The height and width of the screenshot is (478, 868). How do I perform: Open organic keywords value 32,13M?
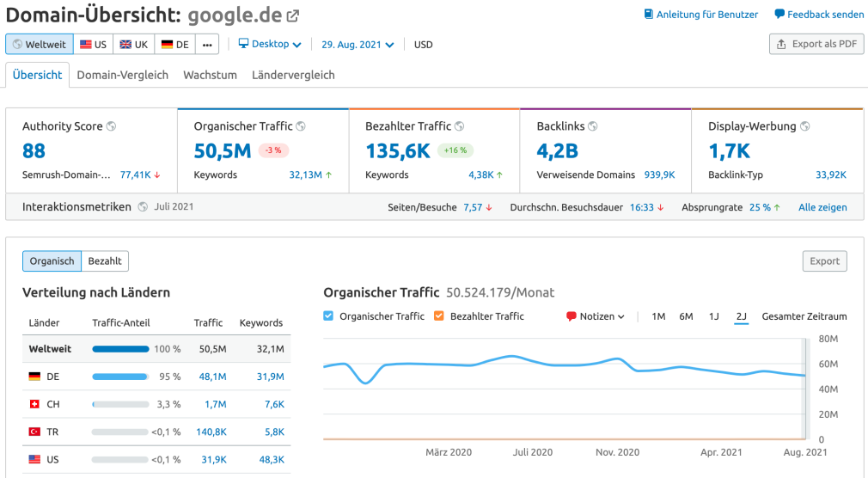[x=305, y=175]
